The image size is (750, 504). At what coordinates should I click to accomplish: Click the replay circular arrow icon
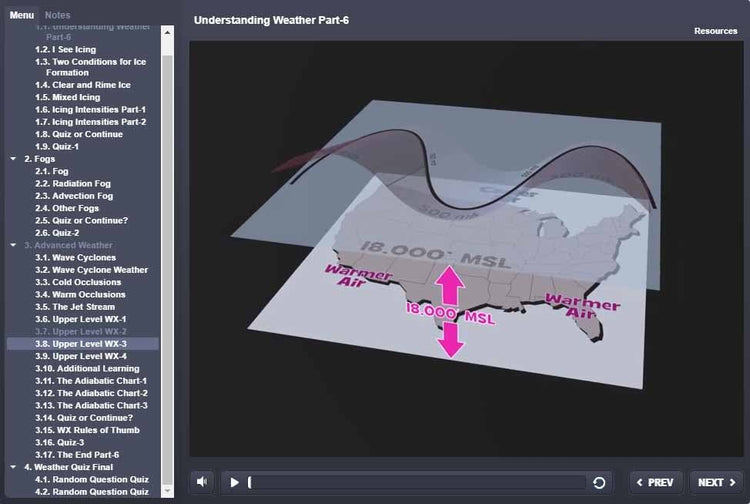pos(599,483)
